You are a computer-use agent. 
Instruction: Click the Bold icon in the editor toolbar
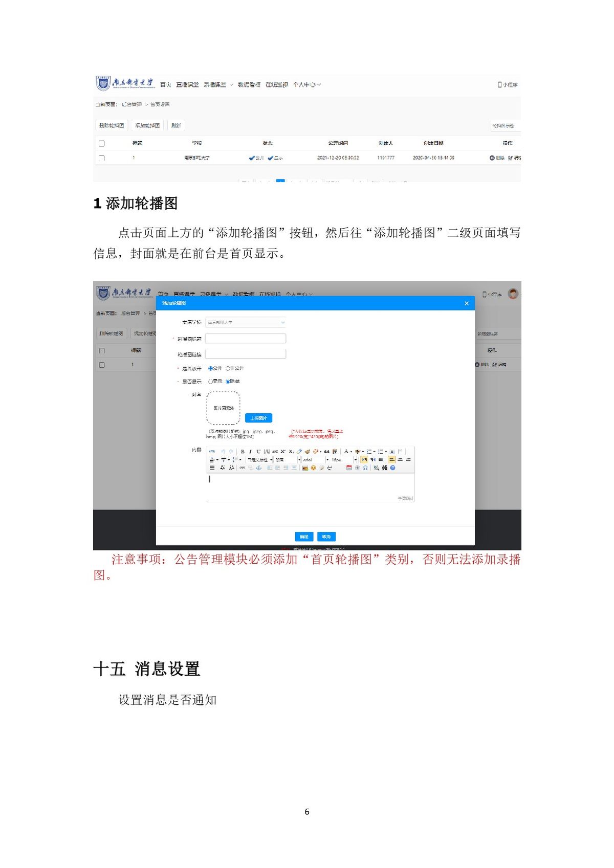pos(243,452)
